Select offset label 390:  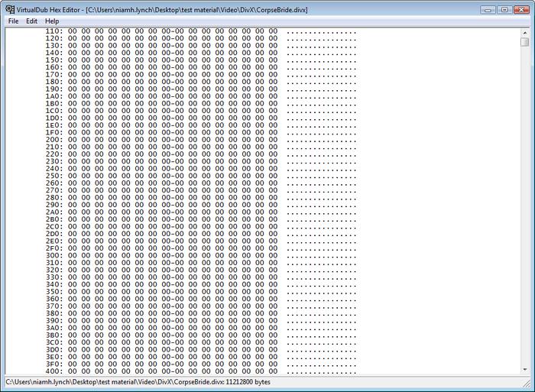(x=54, y=320)
